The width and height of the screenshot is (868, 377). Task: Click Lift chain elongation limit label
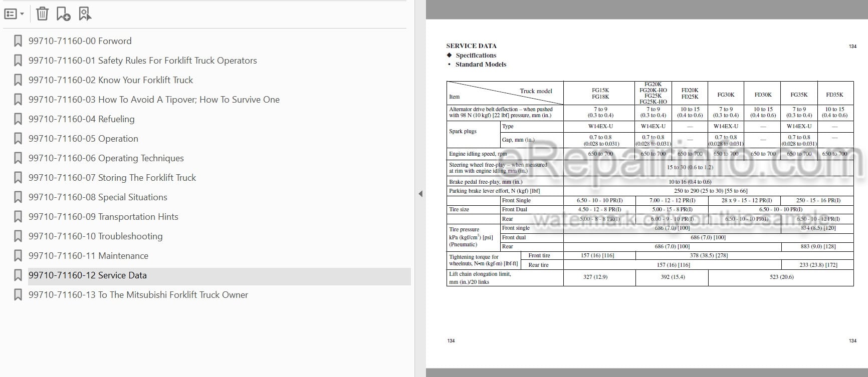click(x=480, y=278)
